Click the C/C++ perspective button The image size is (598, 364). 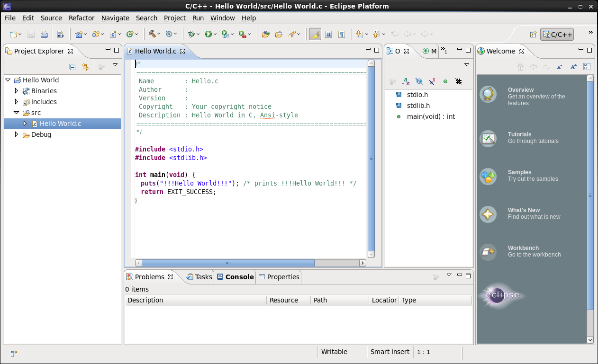click(x=557, y=34)
